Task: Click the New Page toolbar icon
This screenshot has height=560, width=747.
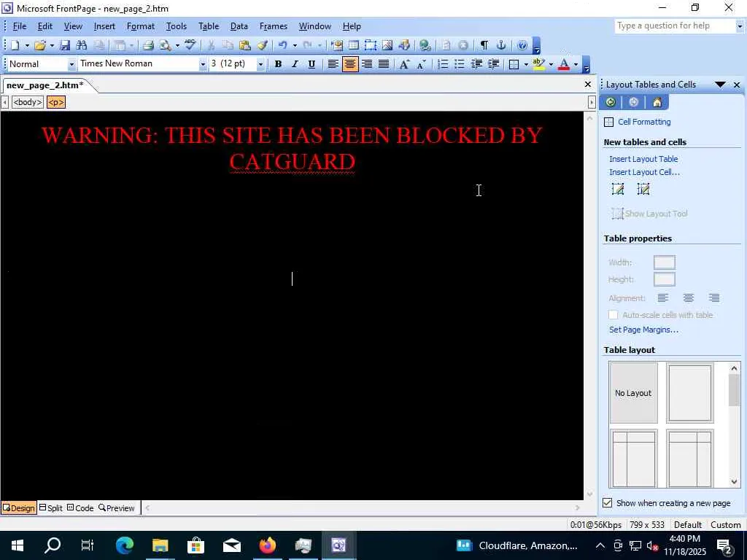Action: (x=15, y=45)
